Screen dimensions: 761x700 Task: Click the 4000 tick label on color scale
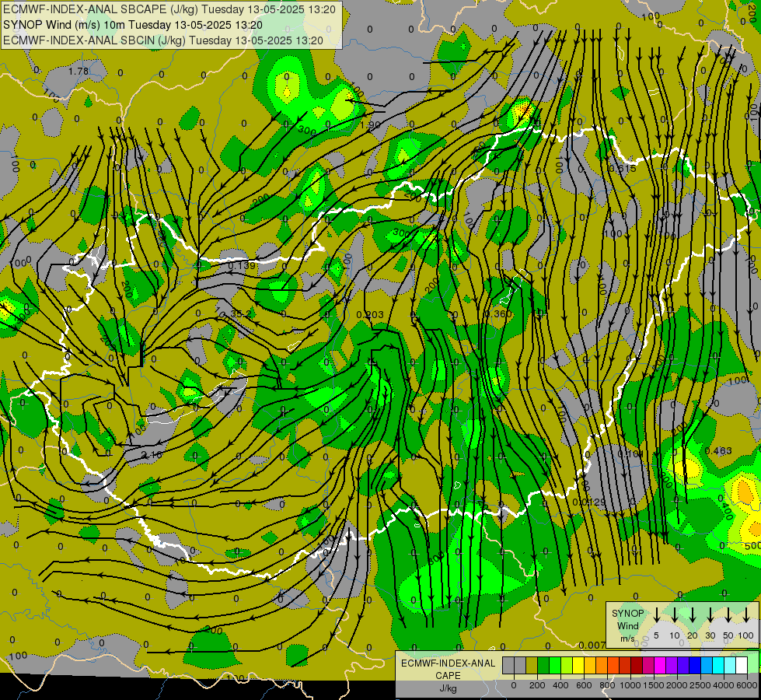[724, 685]
